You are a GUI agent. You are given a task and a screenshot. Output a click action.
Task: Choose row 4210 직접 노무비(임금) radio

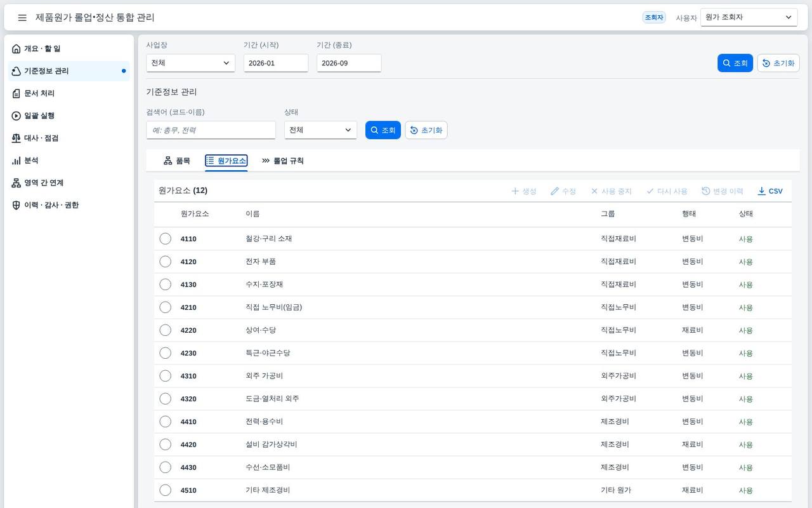[x=166, y=307]
